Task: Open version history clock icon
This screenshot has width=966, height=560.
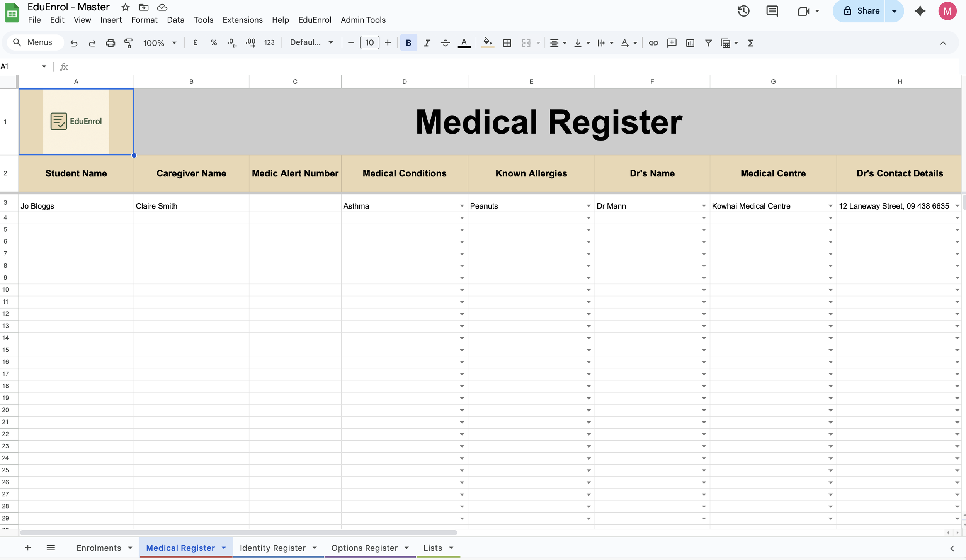Action: [x=743, y=11]
